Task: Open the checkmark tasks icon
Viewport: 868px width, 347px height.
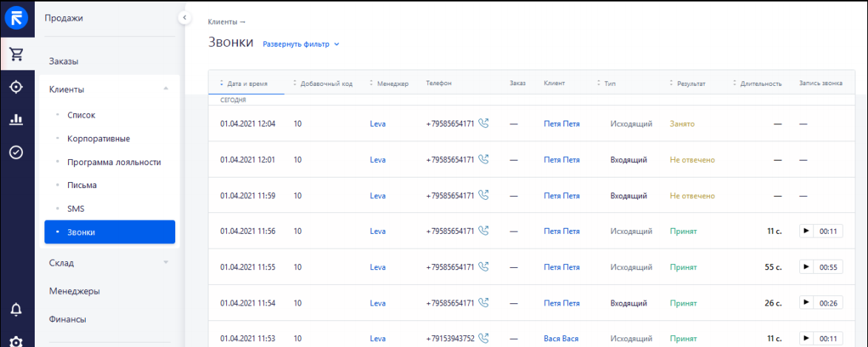Action: [16, 152]
